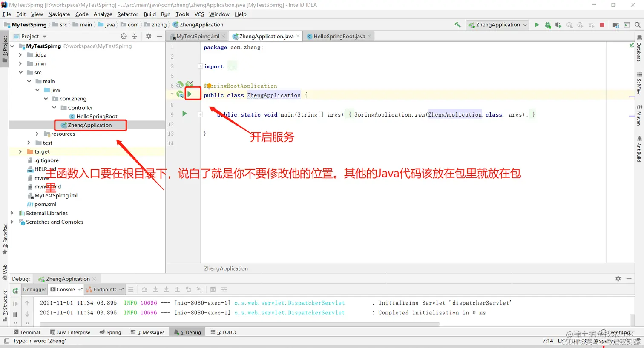Stop the running application red square

pyautogui.click(x=602, y=25)
